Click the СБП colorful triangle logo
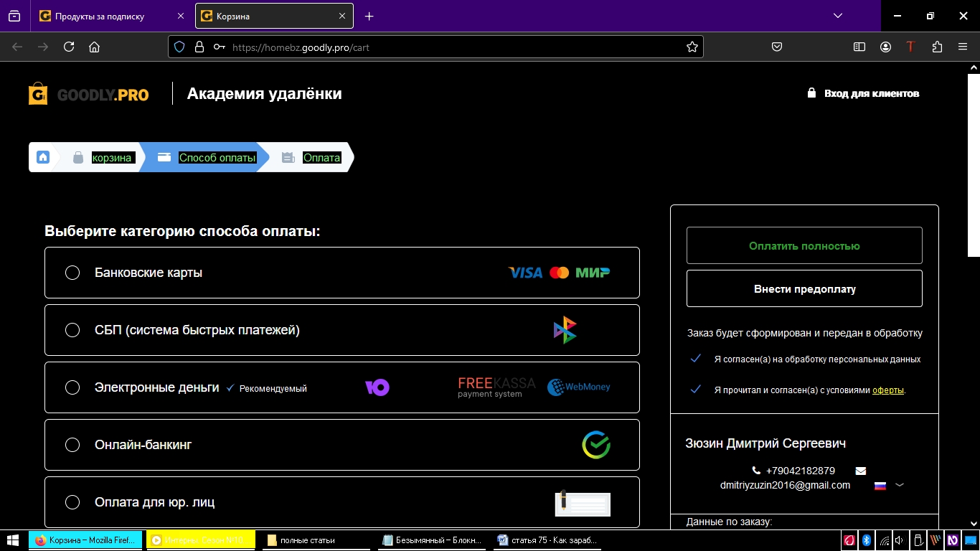 click(565, 330)
